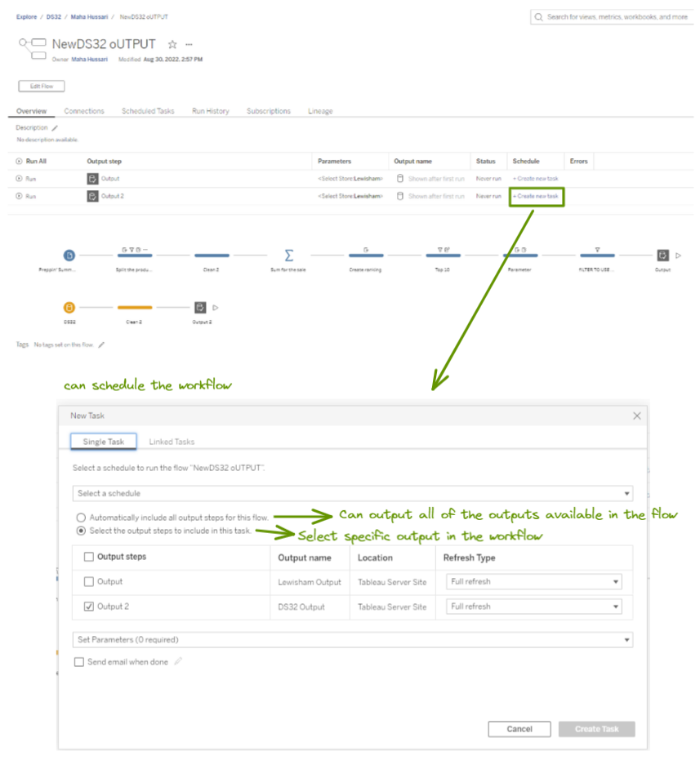Enable Send email when done

click(79, 661)
